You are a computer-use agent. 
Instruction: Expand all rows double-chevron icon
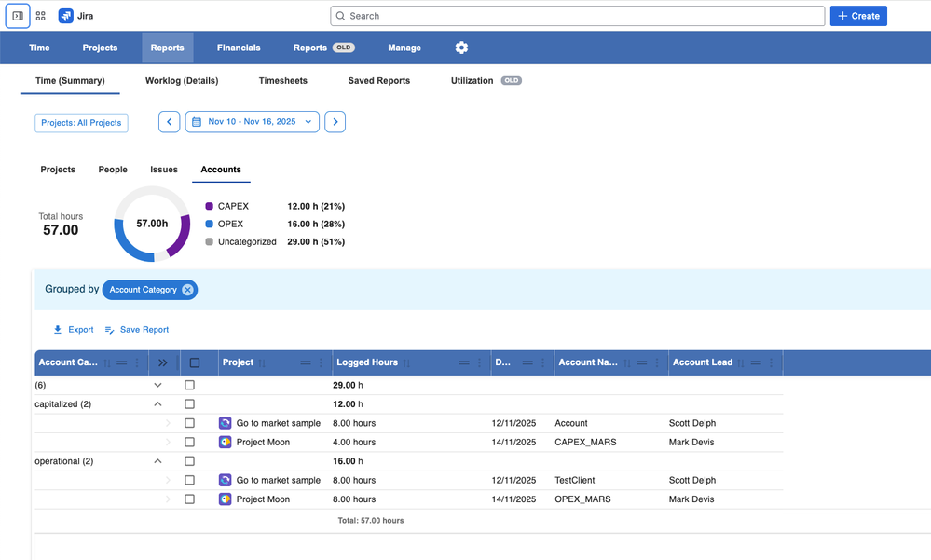pos(163,362)
